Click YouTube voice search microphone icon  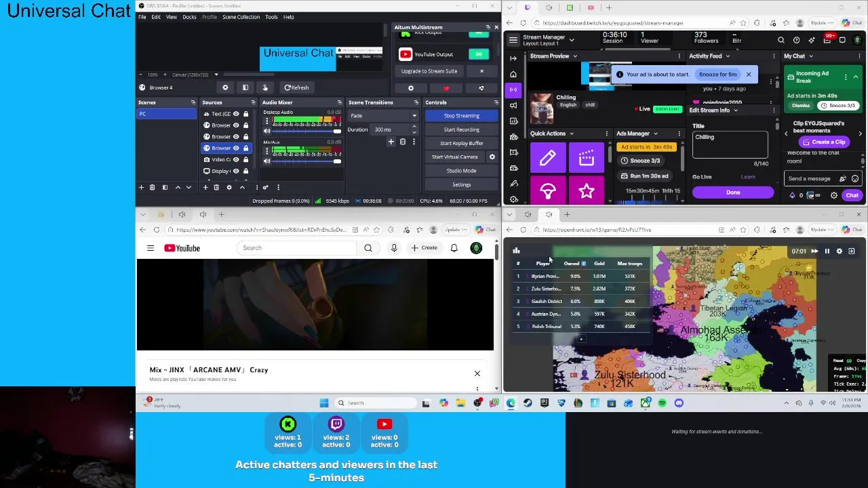[x=394, y=248]
